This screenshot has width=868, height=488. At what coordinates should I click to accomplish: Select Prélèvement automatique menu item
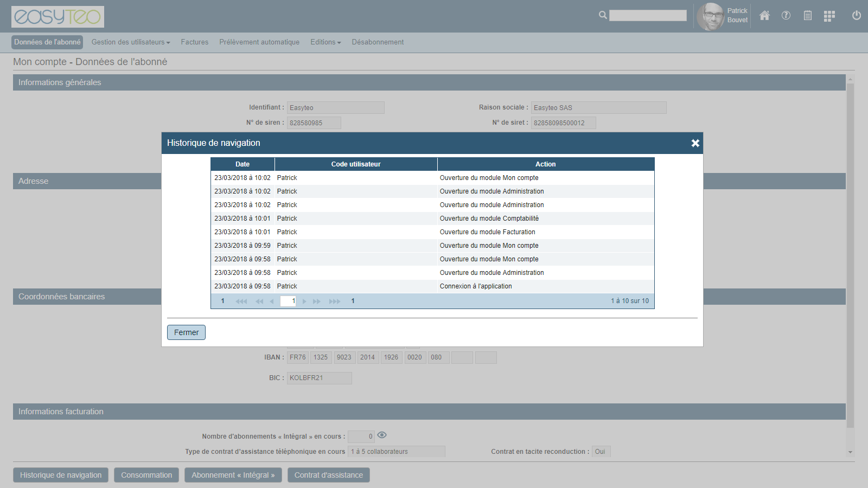pyautogui.click(x=259, y=42)
